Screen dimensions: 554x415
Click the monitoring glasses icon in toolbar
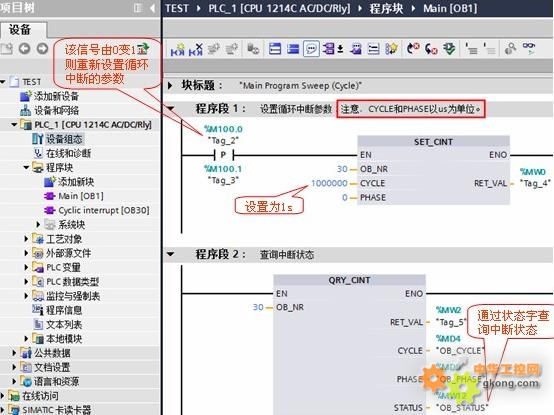coord(529,48)
